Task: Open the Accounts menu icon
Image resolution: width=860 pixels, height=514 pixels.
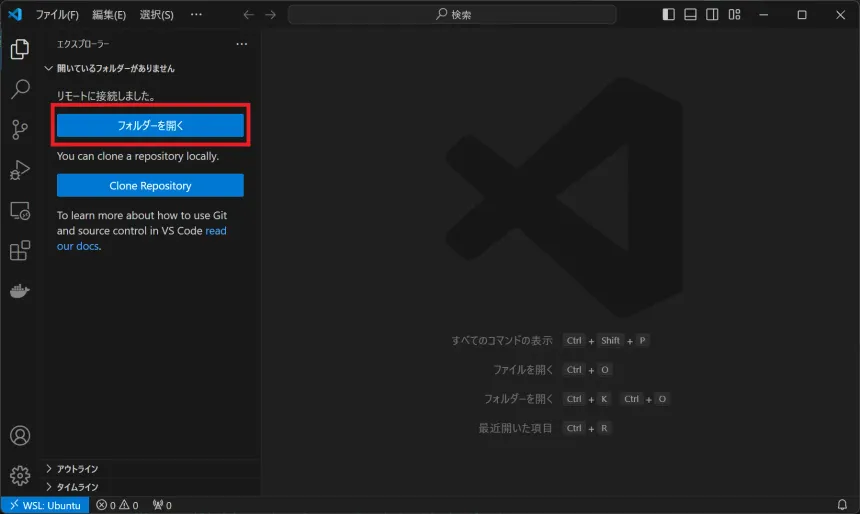Action: [x=20, y=436]
